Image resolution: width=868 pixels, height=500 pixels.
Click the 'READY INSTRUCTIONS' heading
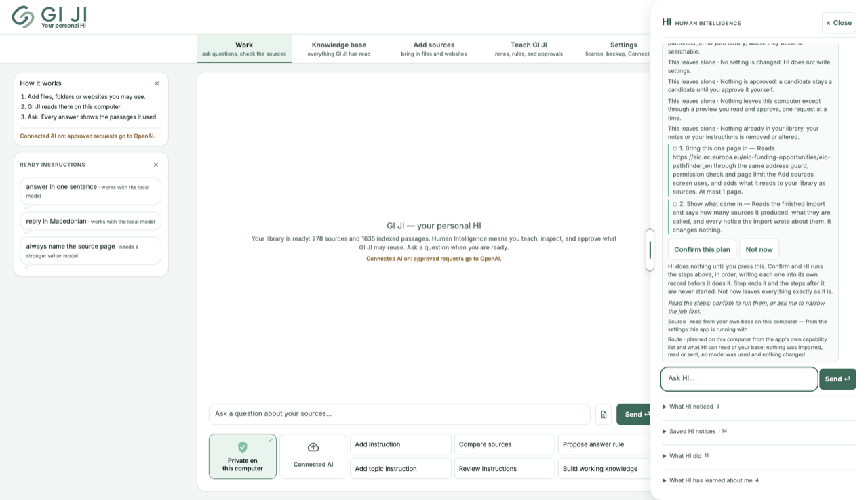pos(53,165)
